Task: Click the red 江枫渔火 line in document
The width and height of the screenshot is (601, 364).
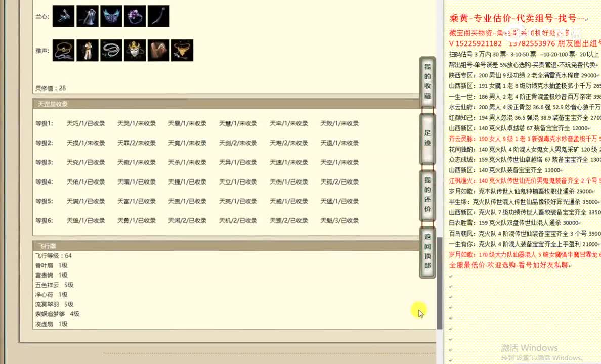Action: coord(525,180)
